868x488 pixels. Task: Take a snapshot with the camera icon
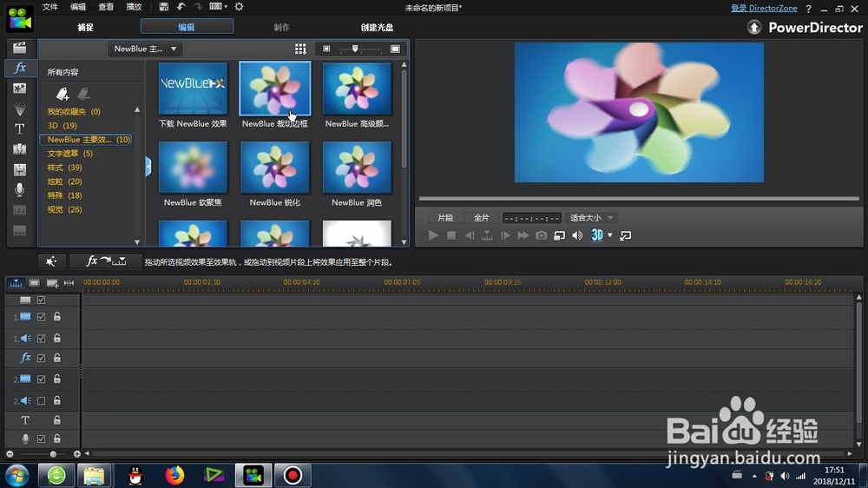[541, 235]
